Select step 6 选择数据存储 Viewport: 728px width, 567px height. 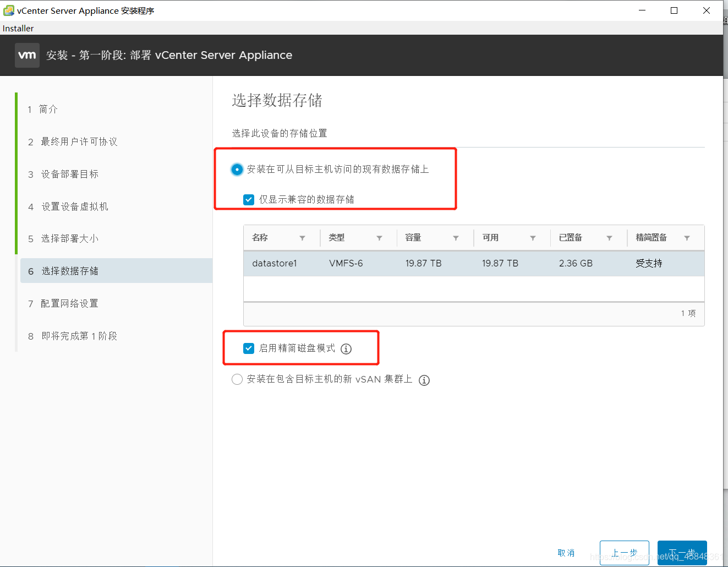[x=116, y=271]
